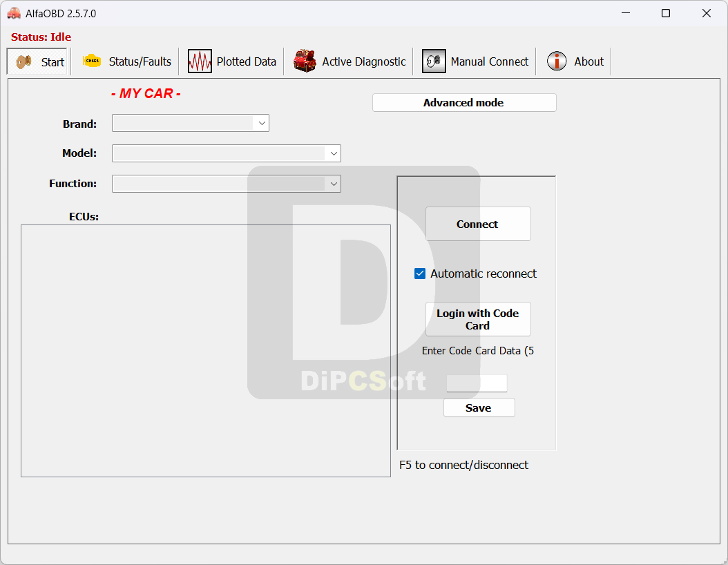Open the Manual Connect tab
The height and width of the screenshot is (565, 728).
coord(475,61)
